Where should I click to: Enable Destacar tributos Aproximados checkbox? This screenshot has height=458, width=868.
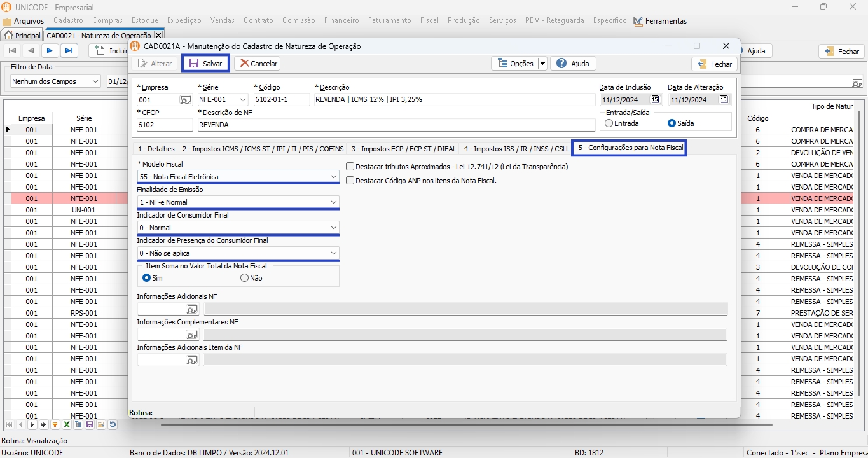[350, 167]
